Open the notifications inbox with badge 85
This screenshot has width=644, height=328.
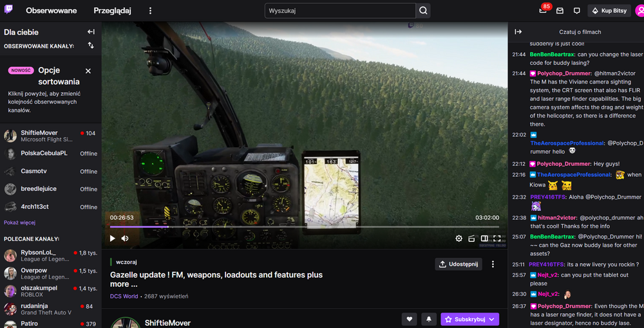(x=543, y=11)
